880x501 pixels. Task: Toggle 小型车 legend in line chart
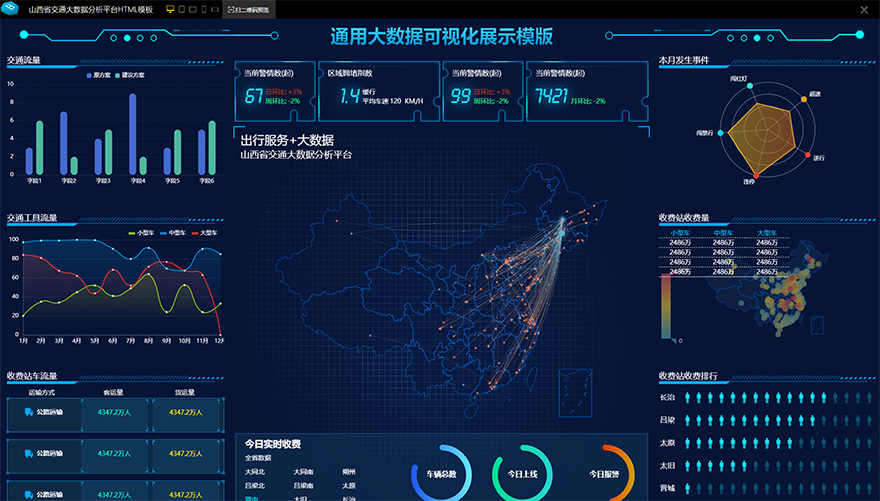pyautogui.click(x=141, y=232)
